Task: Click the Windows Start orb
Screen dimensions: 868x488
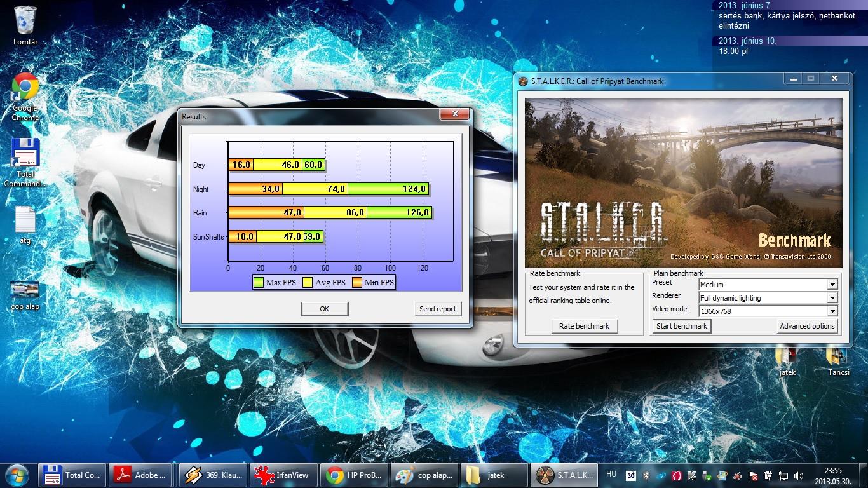Action: [17, 475]
